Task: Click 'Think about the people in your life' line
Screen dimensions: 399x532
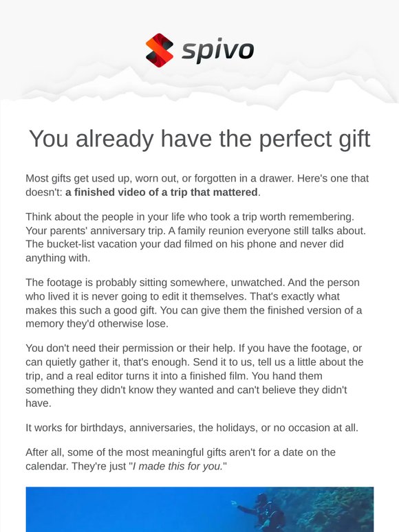Action: (x=190, y=217)
